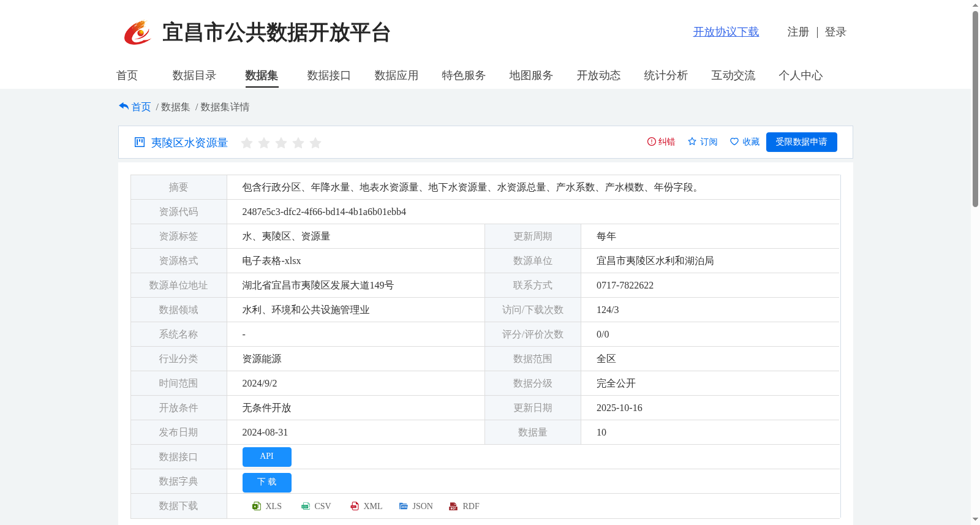The width and height of the screenshot is (980, 525).
Task: Click the update date 2025-10-16
Action: (619, 408)
